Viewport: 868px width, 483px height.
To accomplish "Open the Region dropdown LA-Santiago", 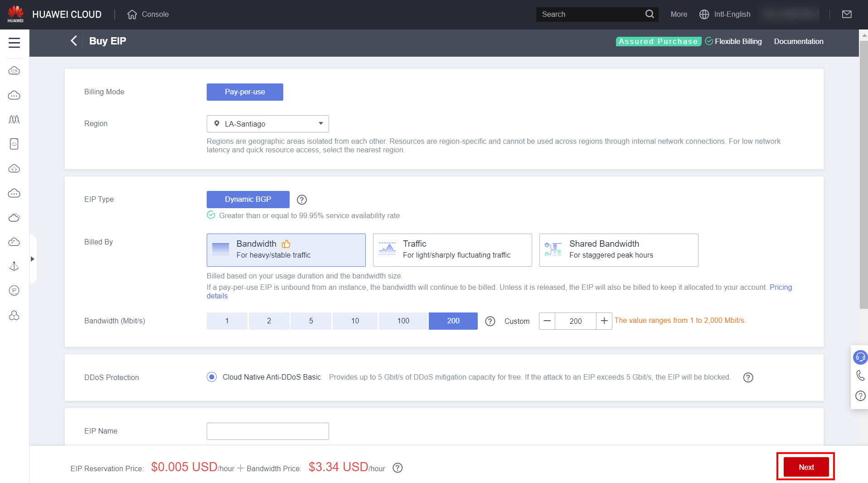I will point(267,124).
